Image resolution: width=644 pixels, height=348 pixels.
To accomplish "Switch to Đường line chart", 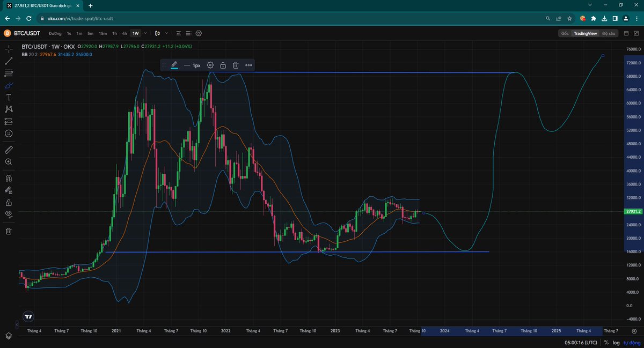I will coord(55,33).
